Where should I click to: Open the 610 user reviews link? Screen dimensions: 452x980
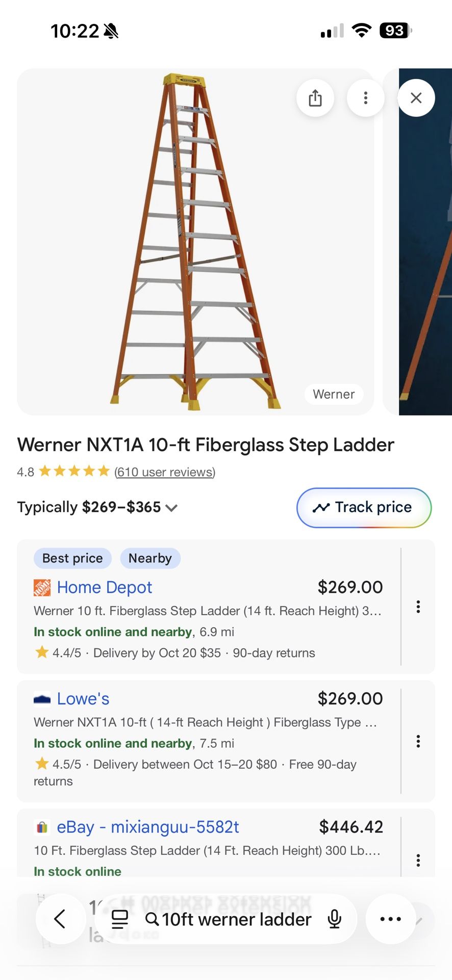pos(165,472)
